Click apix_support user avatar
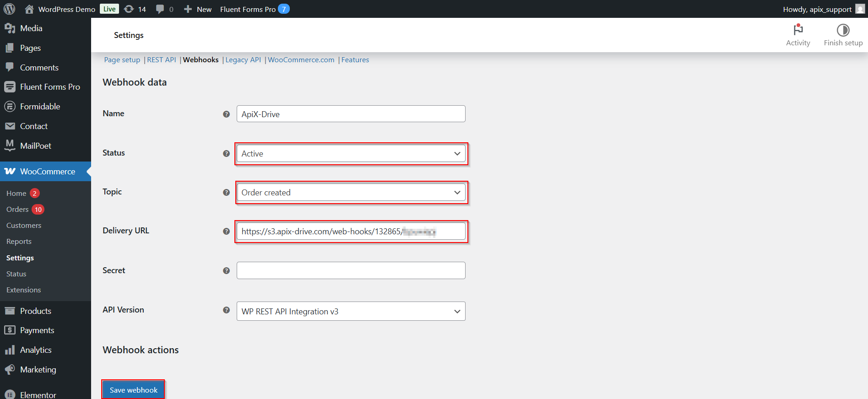 [x=860, y=9]
